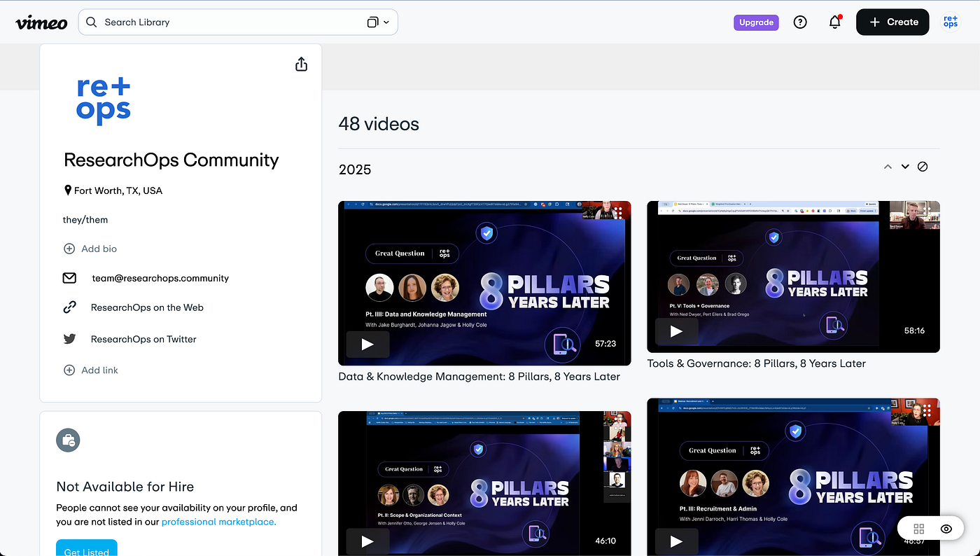The height and width of the screenshot is (556, 980).
Task: Focus the Search Library field
Action: point(238,22)
